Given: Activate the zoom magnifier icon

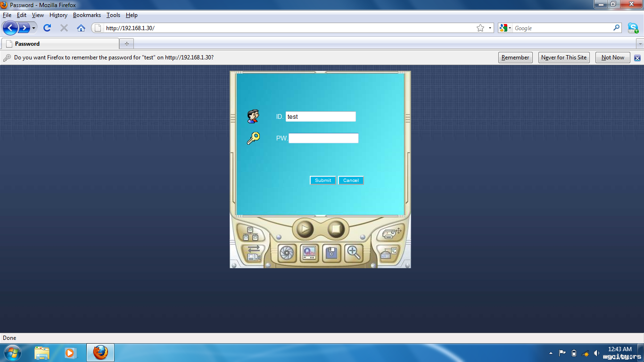Looking at the screenshot, I should coord(354,253).
